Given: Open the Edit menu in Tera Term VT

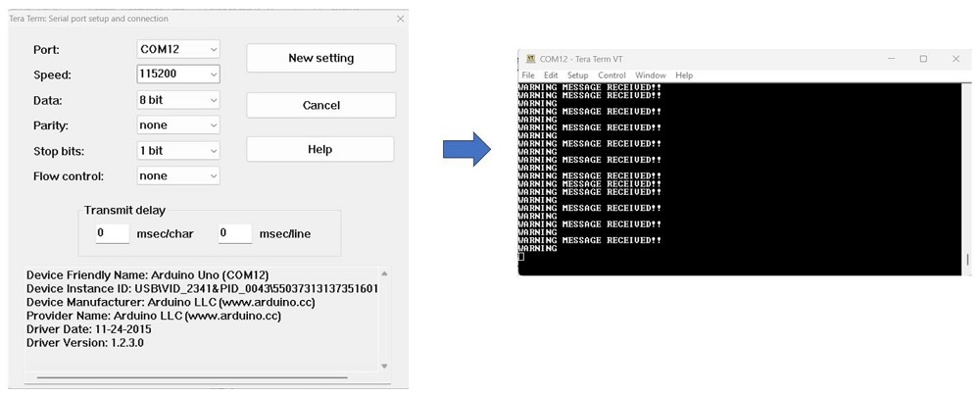Looking at the screenshot, I should coord(551,75).
